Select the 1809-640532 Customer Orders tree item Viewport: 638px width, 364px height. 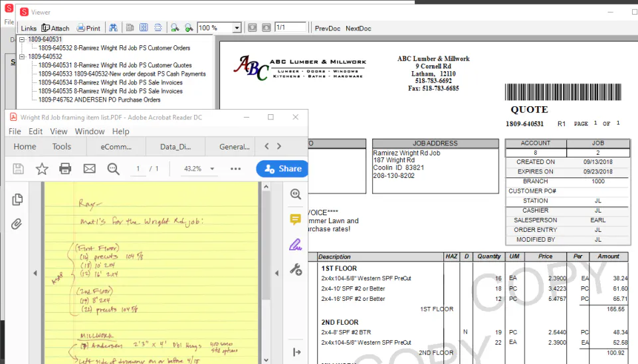114,48
